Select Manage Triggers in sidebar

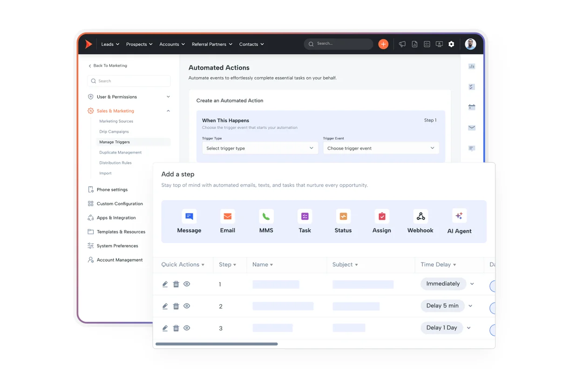(133, 142)
